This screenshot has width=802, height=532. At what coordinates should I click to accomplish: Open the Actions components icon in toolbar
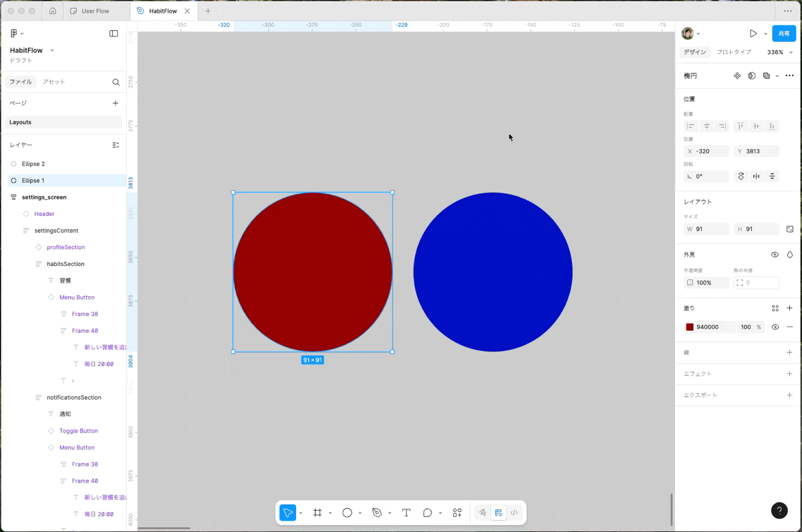457,513
